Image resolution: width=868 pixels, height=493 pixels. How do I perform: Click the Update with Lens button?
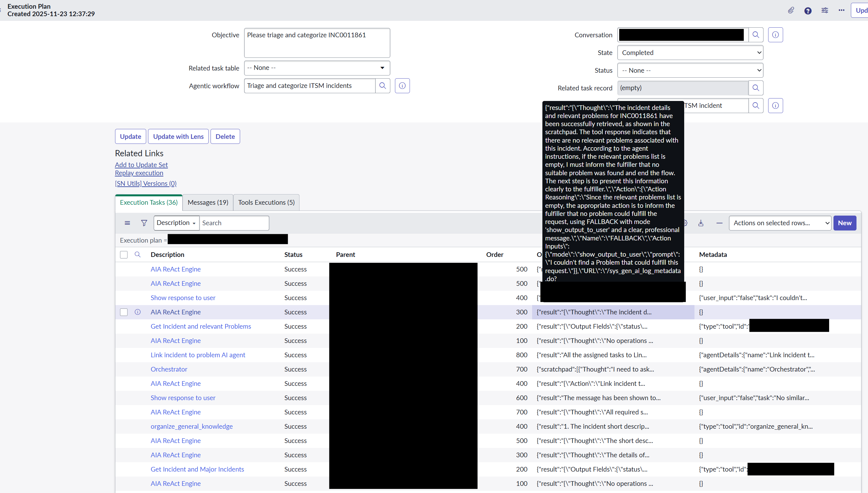point(178,136)
